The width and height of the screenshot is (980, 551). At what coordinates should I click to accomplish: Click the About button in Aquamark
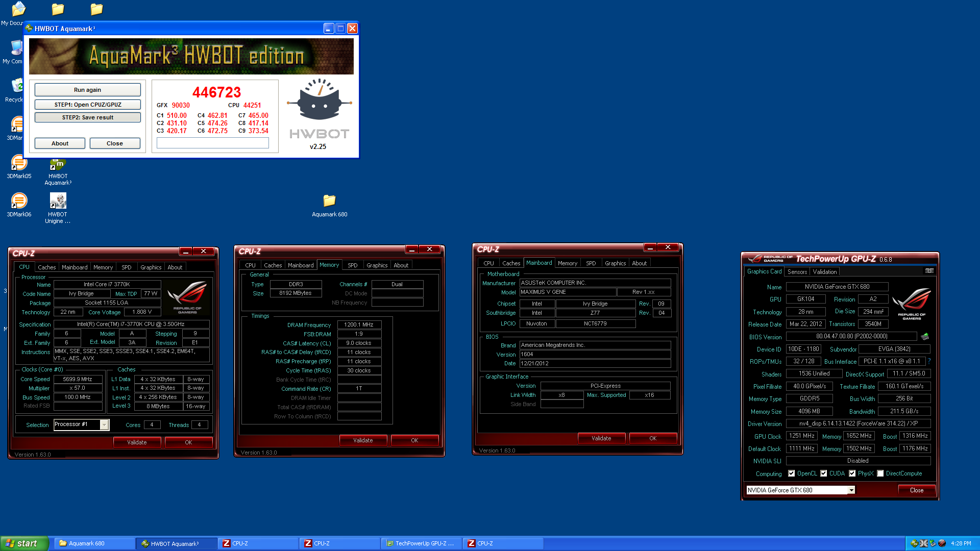pos(60,143)
